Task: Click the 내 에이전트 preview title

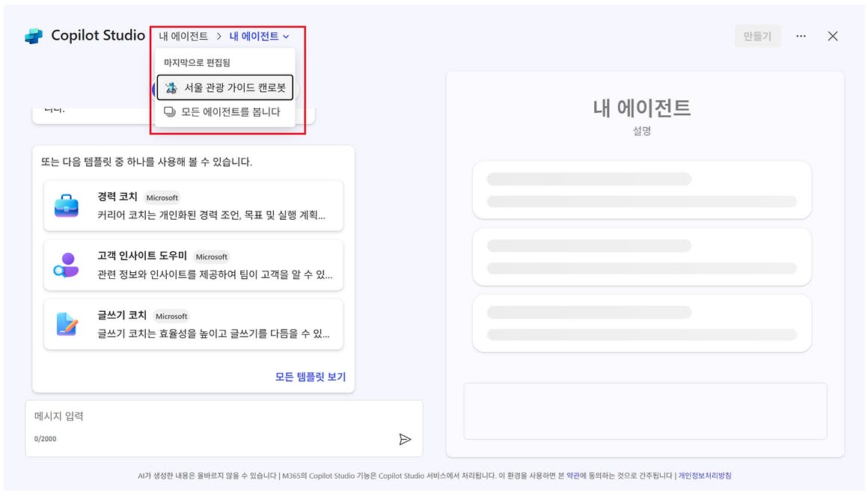Action: click(x=642, y=108)
